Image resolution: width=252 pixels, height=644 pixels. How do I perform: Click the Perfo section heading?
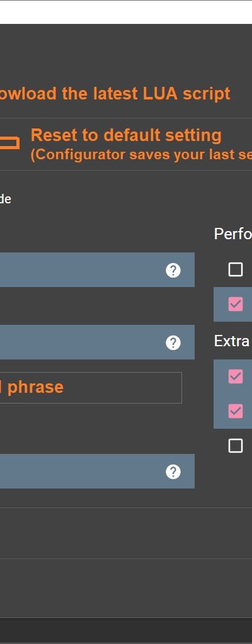pyautogui.click(x=232, y=234)
